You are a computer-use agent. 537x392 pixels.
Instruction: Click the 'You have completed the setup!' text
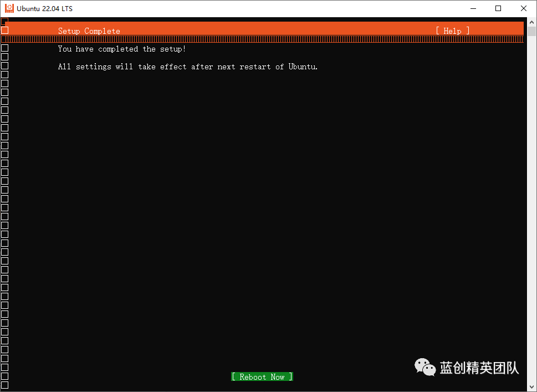(x=122, y=49)
